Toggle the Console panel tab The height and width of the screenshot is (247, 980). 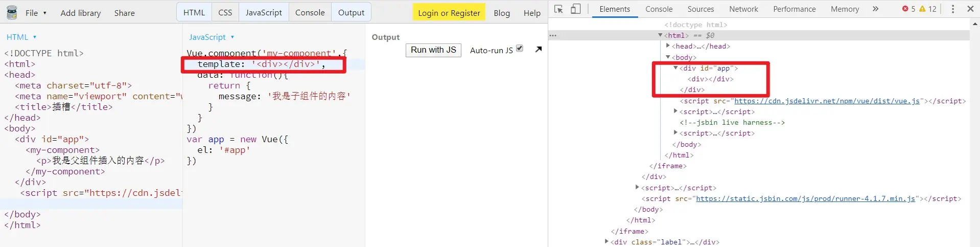point(310,12)
